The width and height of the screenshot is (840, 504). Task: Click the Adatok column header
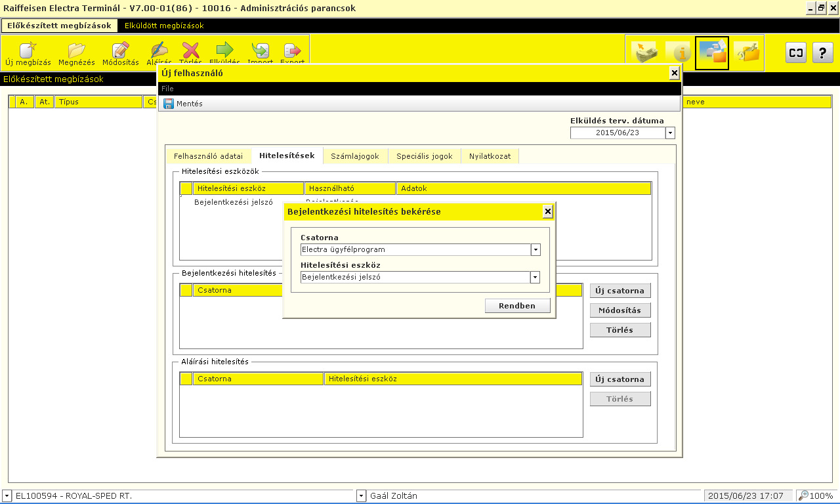[x=524, y=188]
